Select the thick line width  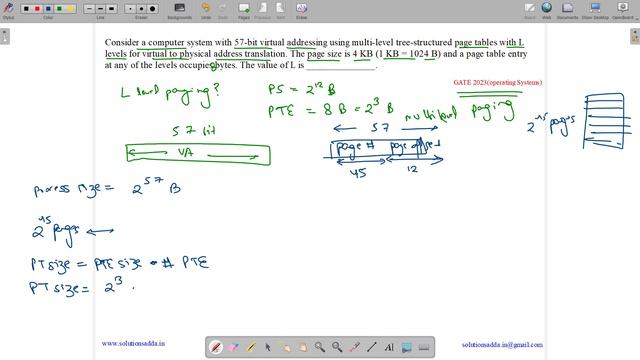pos(111,8)
